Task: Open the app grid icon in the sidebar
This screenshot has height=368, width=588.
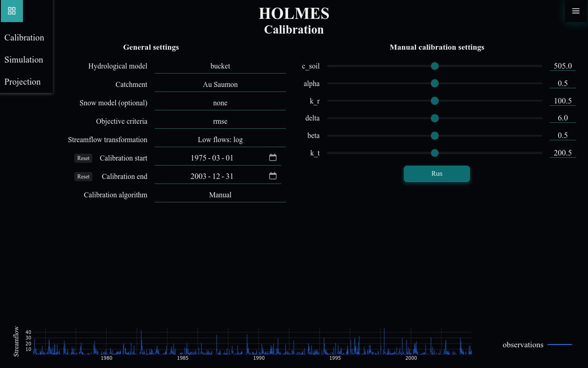Action: [11, 11]
